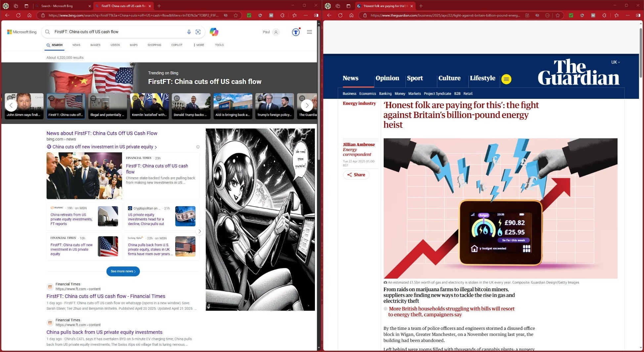Click the Bing page vertical scrollbar
The image size is (644, 352).
click(319, 93)
